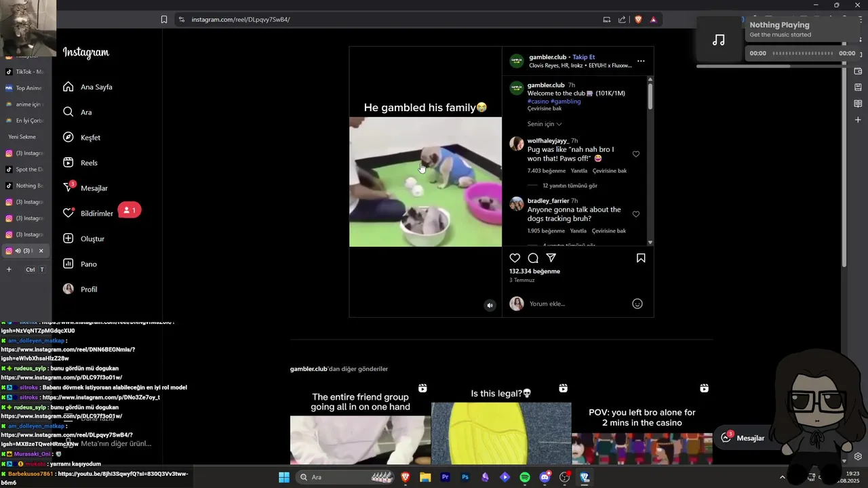Open reading list icon in right sidebar
868x488 pixels.
point(858,104)
